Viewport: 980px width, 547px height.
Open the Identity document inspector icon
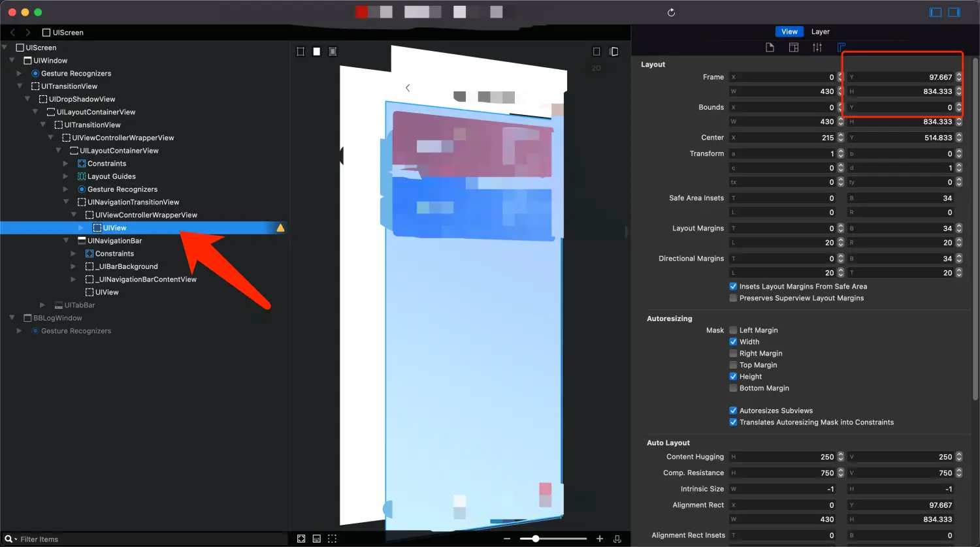coord(770,47)
